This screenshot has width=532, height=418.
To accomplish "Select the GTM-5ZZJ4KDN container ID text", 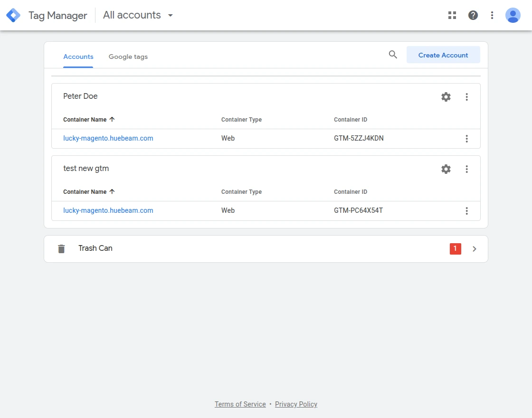I will (359, 138).
